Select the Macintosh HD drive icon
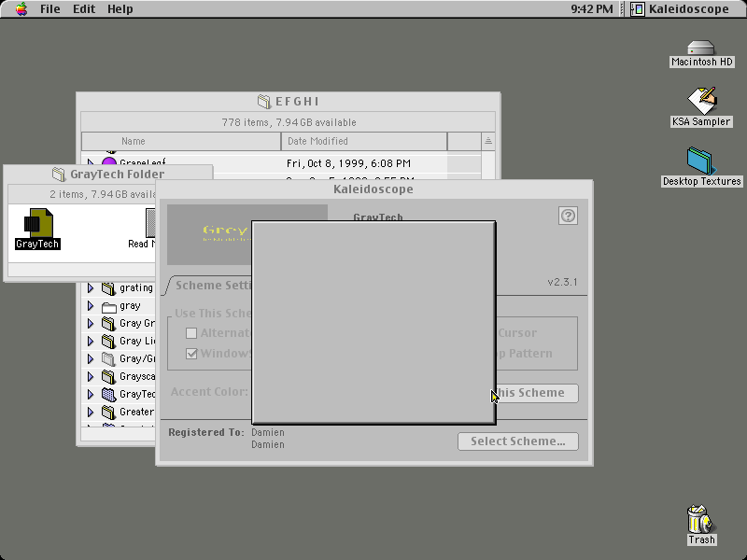The height and width of the screenshot is (560, 747). tap(701, 49)
